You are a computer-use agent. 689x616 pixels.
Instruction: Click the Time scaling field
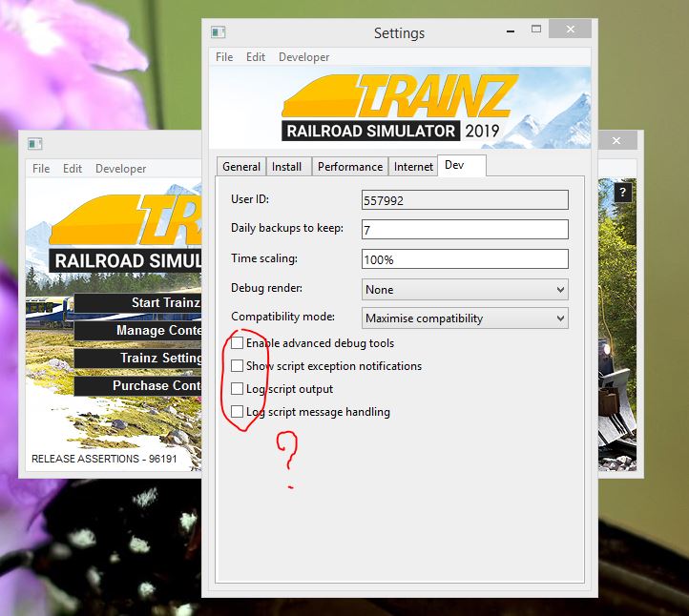(x=465, y=259)
